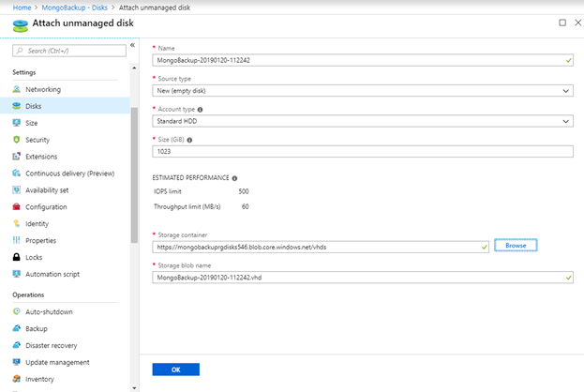Viewport: 584px width, 392px height.
Task: Close the Attach unmanaged disk blade
Action: 577,23
